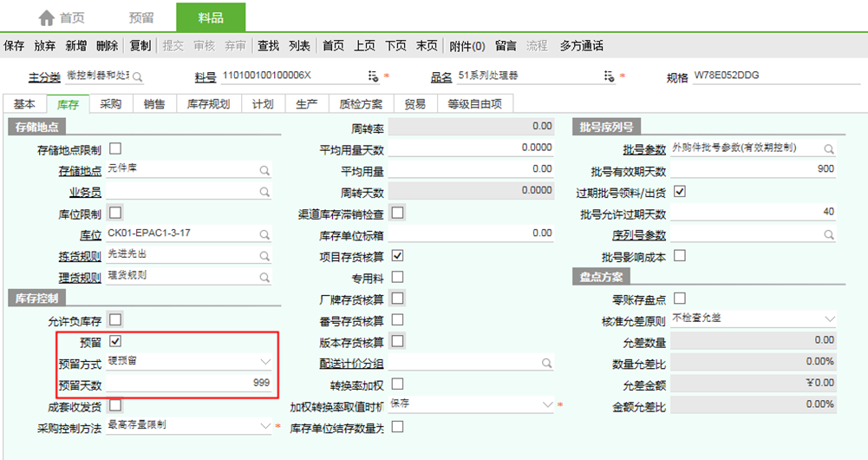
Task: Click the home icon on 首页 tab
Action: [47, 17]
